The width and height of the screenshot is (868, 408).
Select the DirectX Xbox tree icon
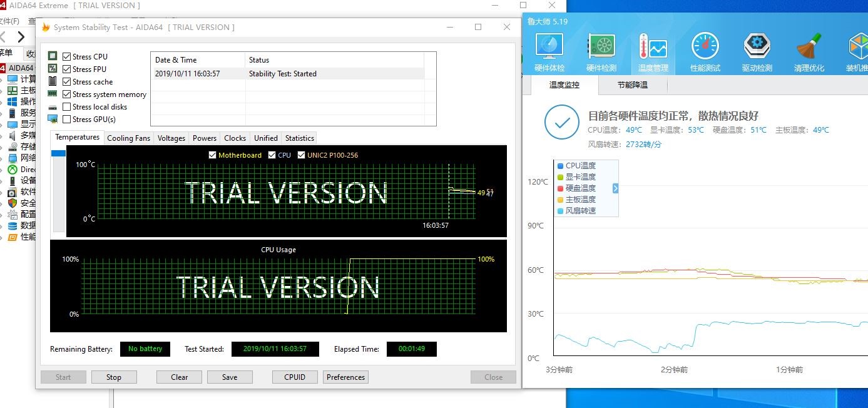[x=13, y=169]
